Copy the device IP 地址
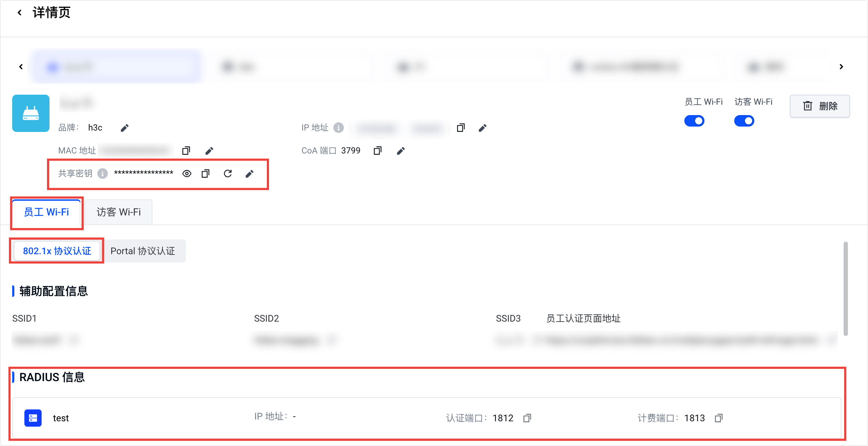The height and width of the screenshot is (446, 868). coord(461,128)
